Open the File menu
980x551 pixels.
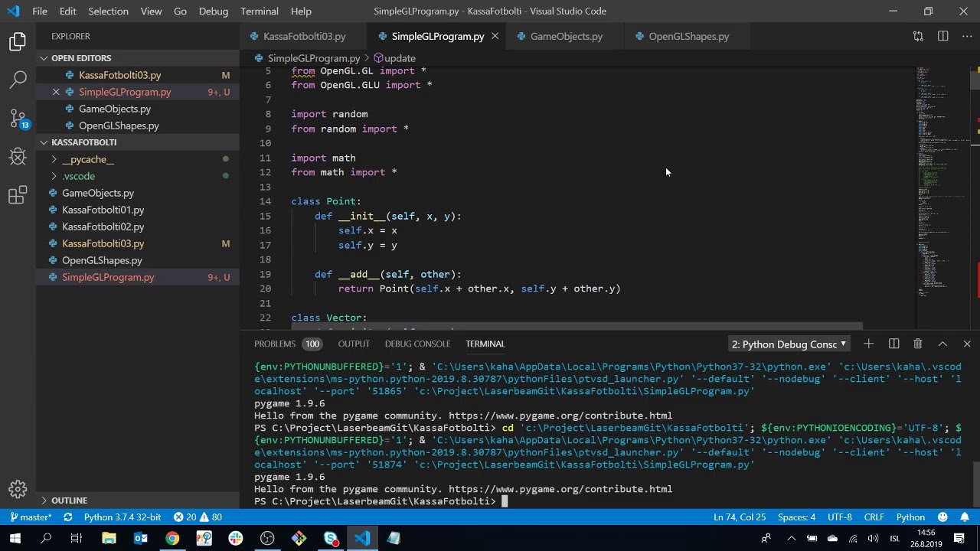tap(40, 11)
